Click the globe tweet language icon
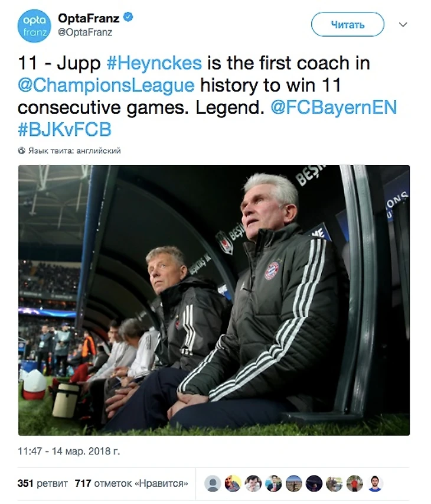This screenshot has height=504, width=431. pyautogui.click(x=22, y=151)
